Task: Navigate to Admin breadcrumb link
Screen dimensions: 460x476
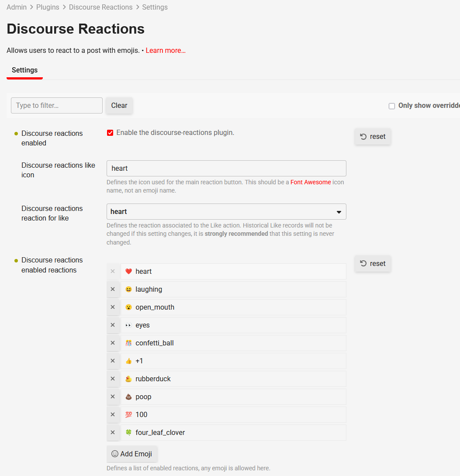Action: coord(17,7)
